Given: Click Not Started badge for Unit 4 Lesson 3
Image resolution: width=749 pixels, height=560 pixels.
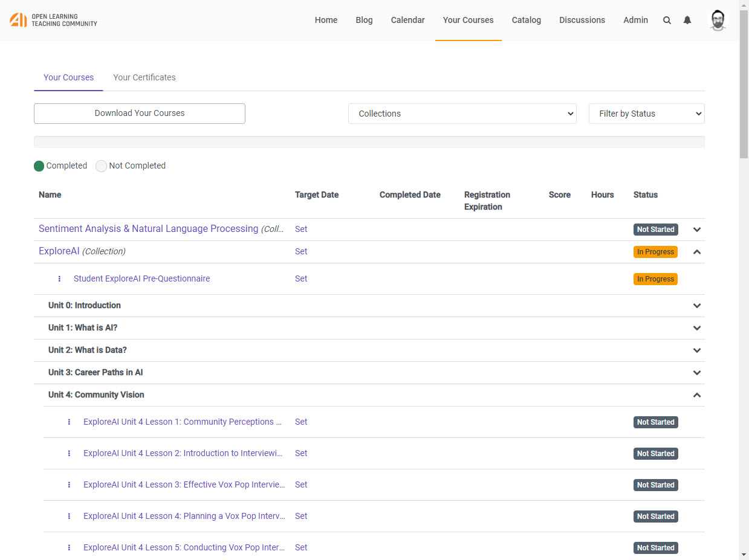Looking at the screenshot, I should 655,485.
